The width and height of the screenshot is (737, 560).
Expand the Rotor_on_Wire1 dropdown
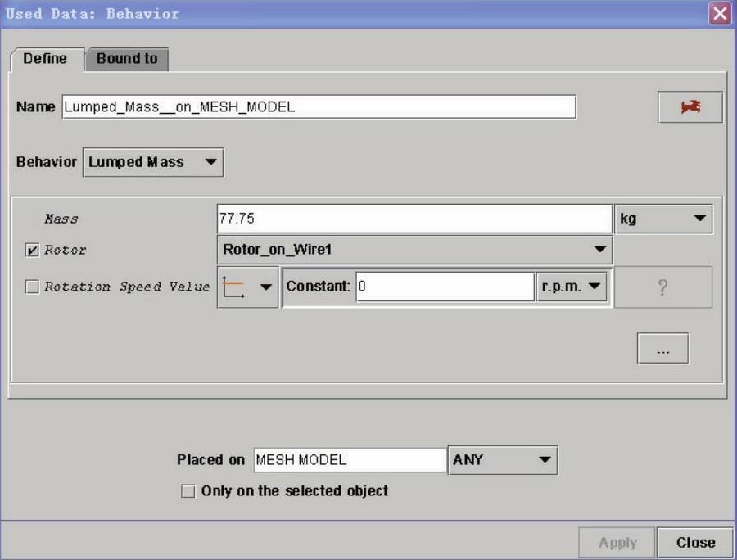[x=414, y=250]
